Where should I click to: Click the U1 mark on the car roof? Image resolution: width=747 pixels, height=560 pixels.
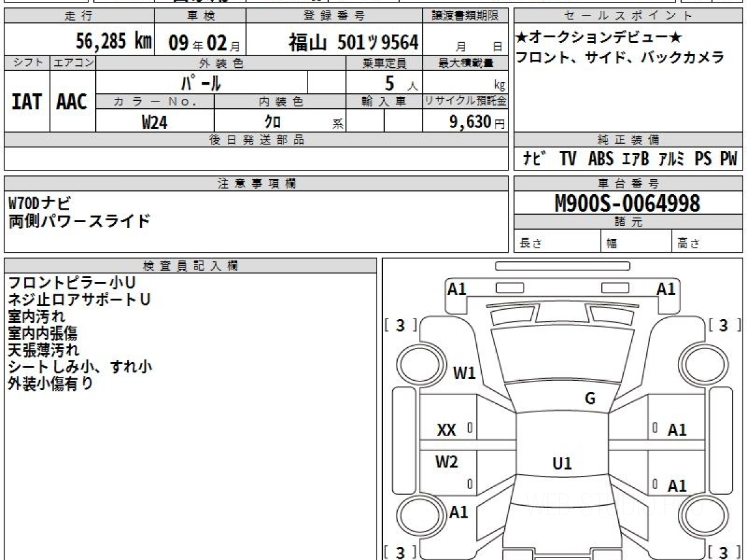[562, 464]
